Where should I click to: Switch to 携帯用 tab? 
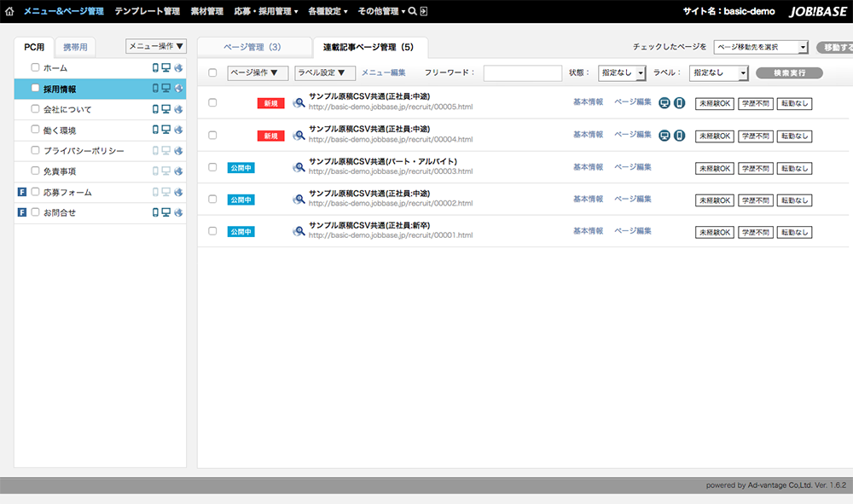click(x=75, y=47)
